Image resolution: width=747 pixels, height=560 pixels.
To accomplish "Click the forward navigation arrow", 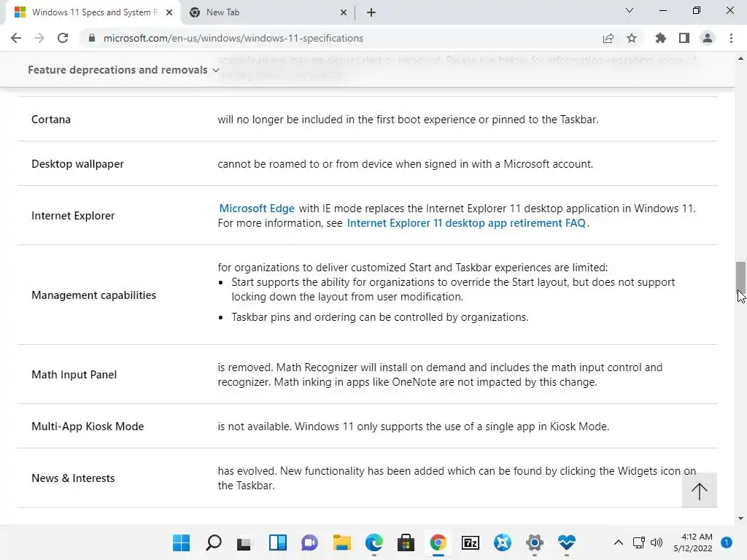I will [39, 38].
